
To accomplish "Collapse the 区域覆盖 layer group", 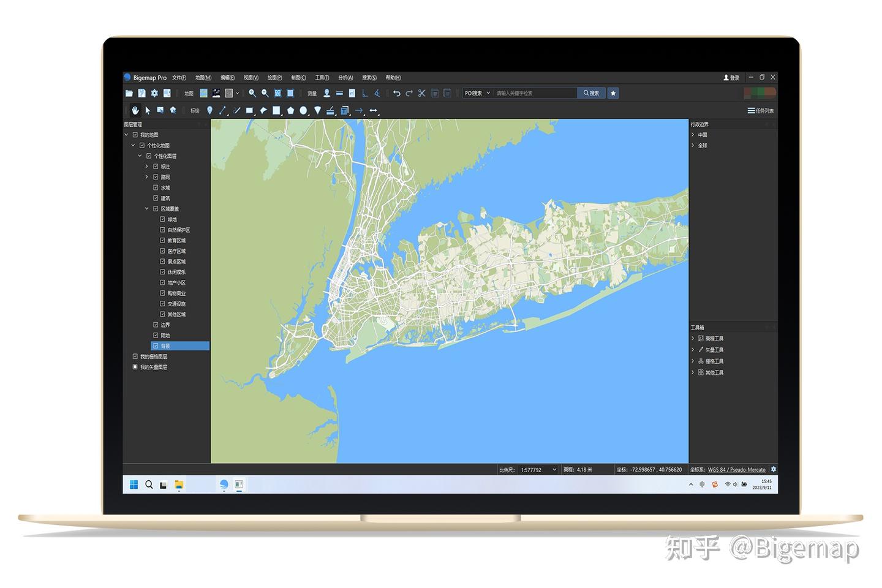I will pos(146,208).
